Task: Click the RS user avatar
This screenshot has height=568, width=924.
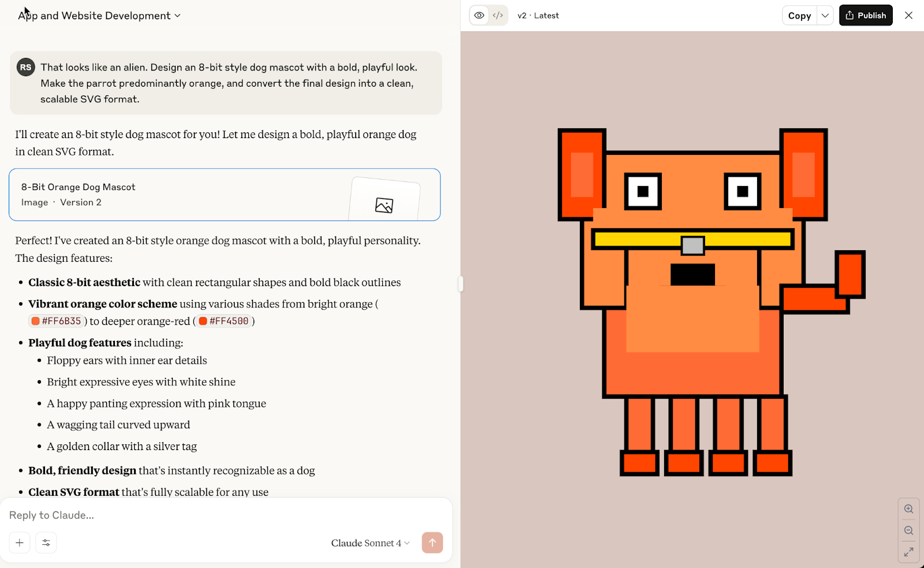Action: point(26,68)
